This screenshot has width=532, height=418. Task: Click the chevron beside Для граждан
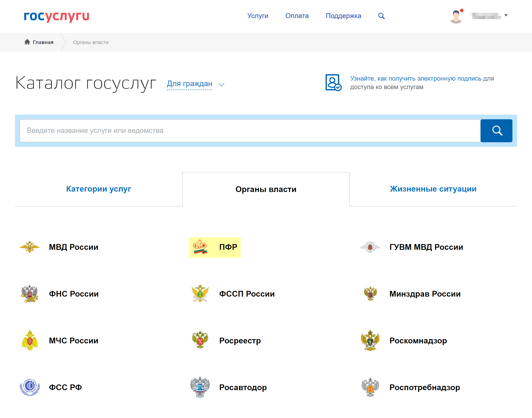(x=221, y=85)
